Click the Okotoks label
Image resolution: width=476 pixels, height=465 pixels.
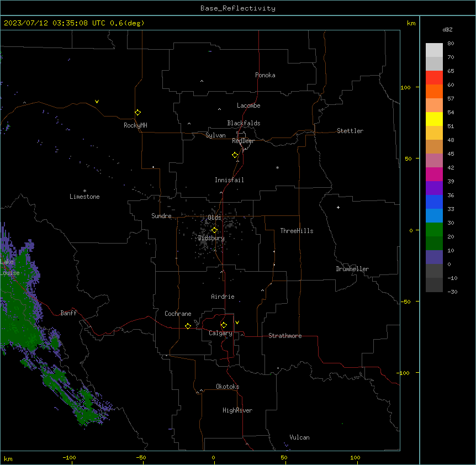point(228,387)
